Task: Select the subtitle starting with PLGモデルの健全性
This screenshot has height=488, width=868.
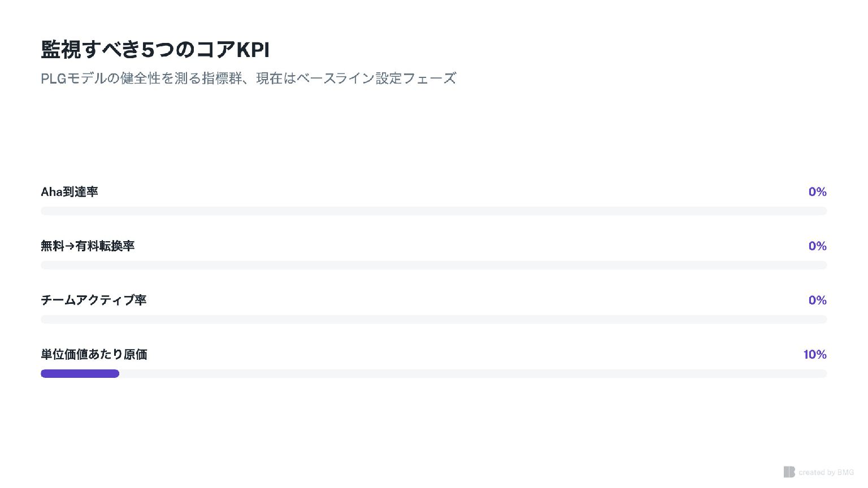Action: pyautogui.click(x=248, y=79)
